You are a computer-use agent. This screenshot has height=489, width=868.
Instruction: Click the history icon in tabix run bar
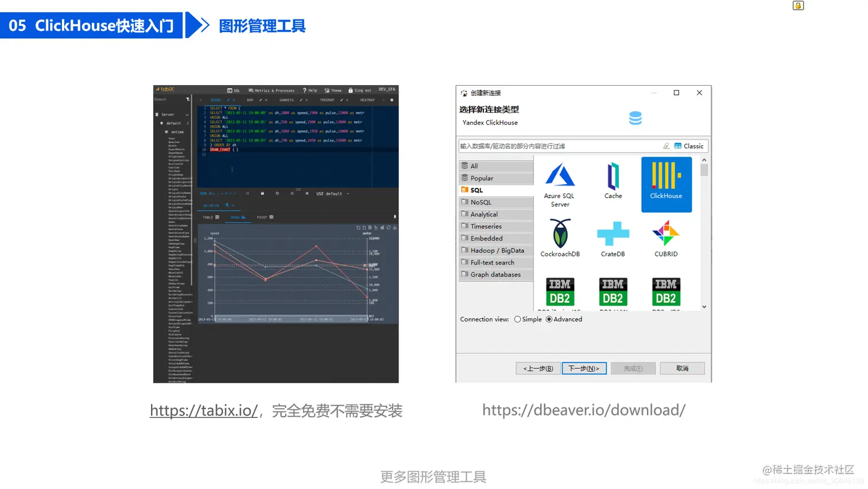277,193
